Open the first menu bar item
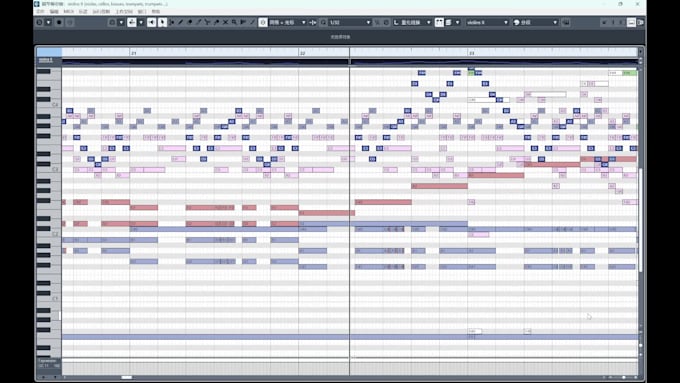680x383 pixels. [40, 12]
